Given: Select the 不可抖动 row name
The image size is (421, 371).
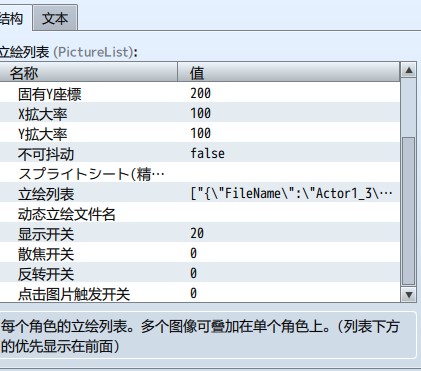Looking at the screenshot, I should pyautogui.click(x=46, y=154).
